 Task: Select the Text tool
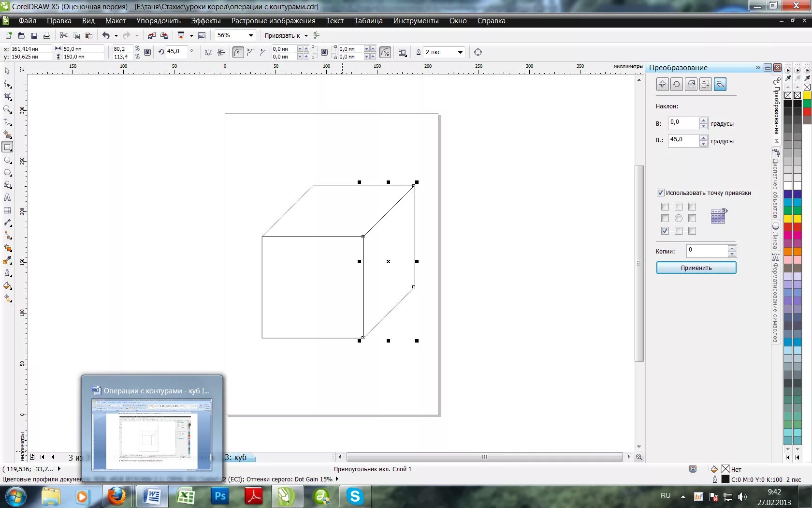click(7, 197)
